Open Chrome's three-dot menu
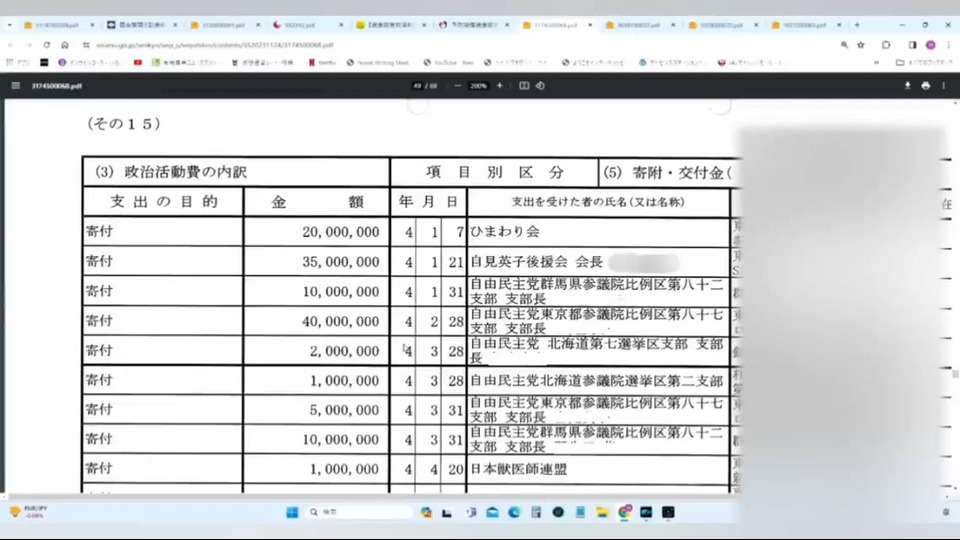This screenshot has width=960, height=540. click(948, 45)
